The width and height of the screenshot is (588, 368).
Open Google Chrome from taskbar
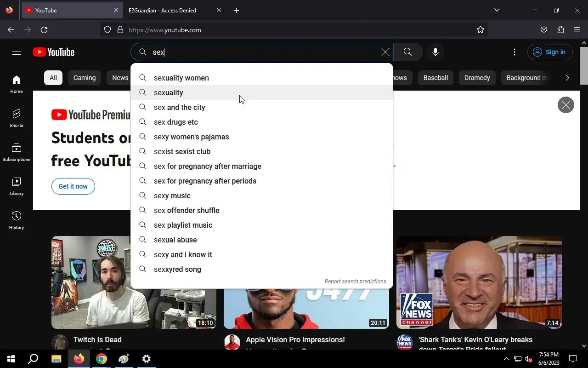point(102,359)
